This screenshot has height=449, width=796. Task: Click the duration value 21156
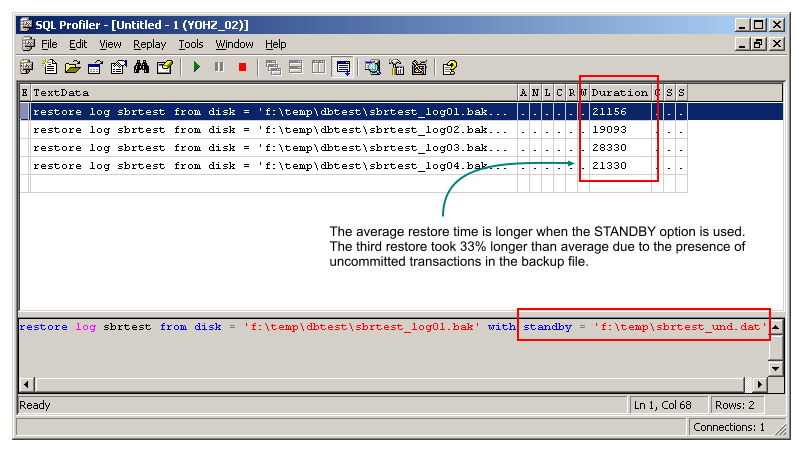(x=609, y=111)
